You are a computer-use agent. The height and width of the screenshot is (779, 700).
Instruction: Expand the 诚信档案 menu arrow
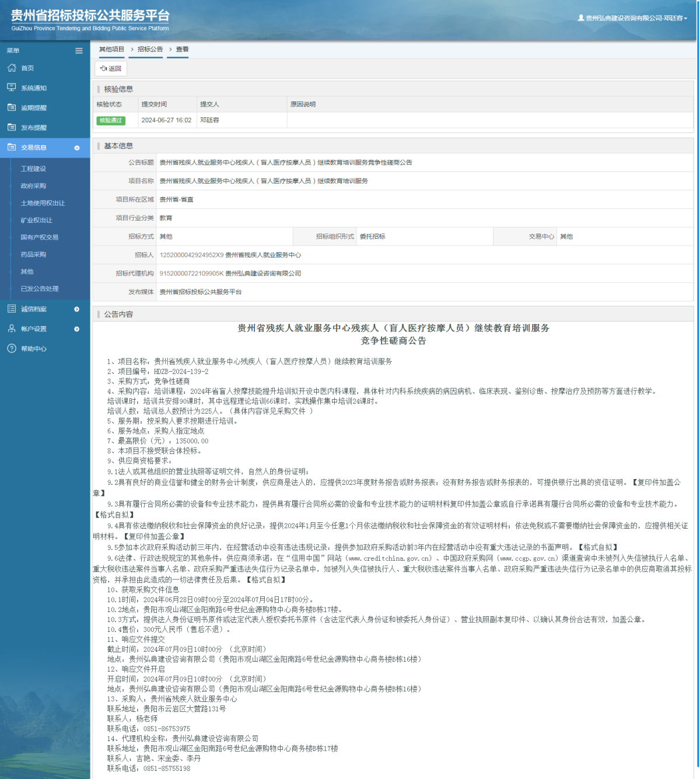tap(77, 309)
